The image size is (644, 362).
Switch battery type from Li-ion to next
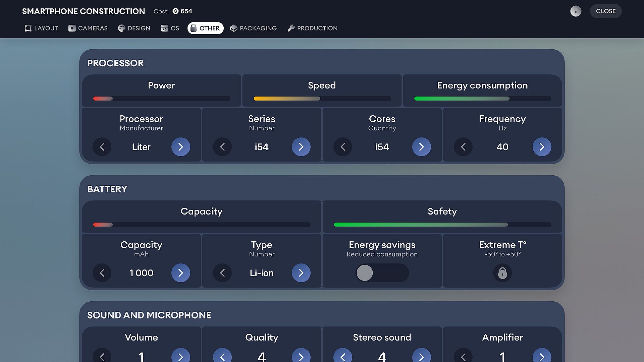coord(301,273)
